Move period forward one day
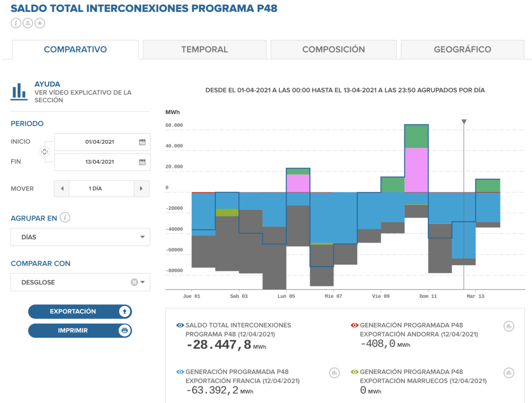The image size is (532, 403). click(141, 189)
